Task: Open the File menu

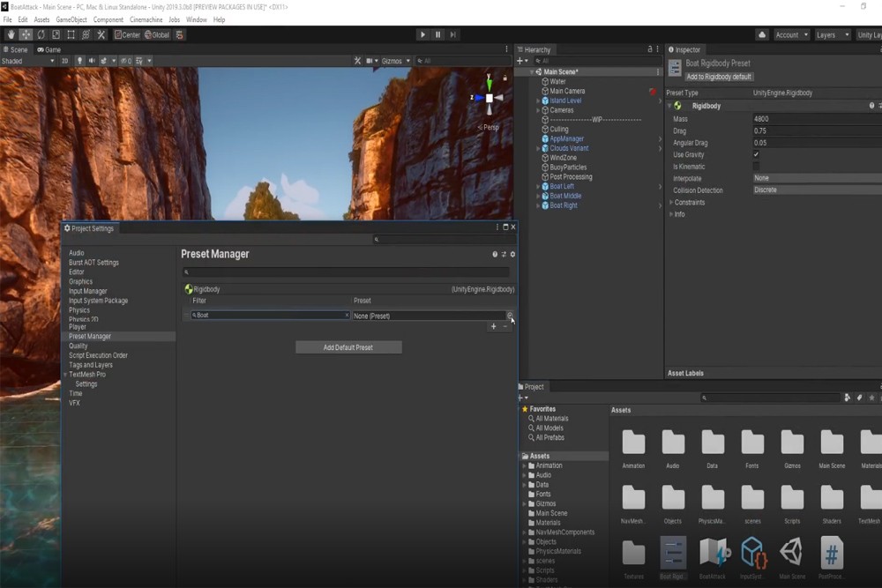Action: [x=7, y=19]
